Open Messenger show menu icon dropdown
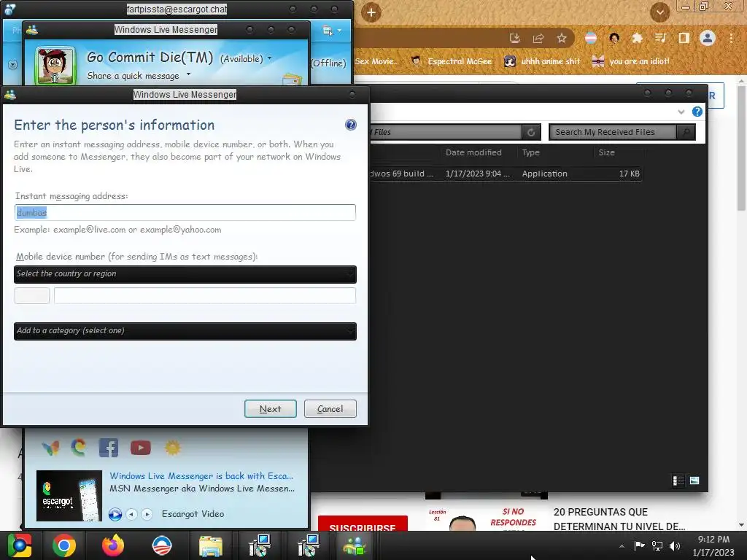This screenshot has width=747, height=560. [332, 31]
